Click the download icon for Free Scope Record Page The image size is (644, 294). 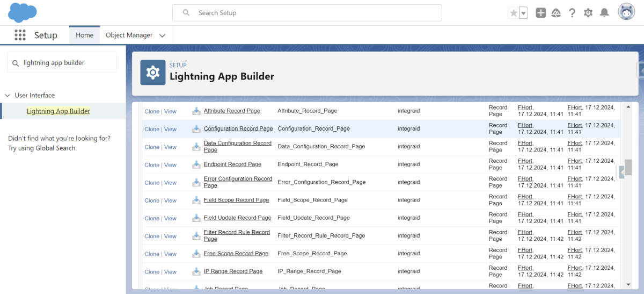[x=196, y=254]
